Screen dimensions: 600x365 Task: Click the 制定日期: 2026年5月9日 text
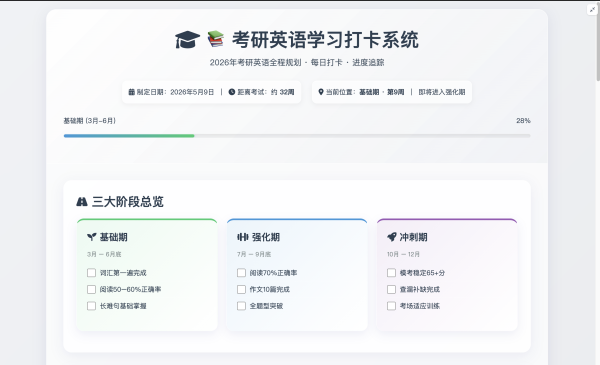click(175, 92)
